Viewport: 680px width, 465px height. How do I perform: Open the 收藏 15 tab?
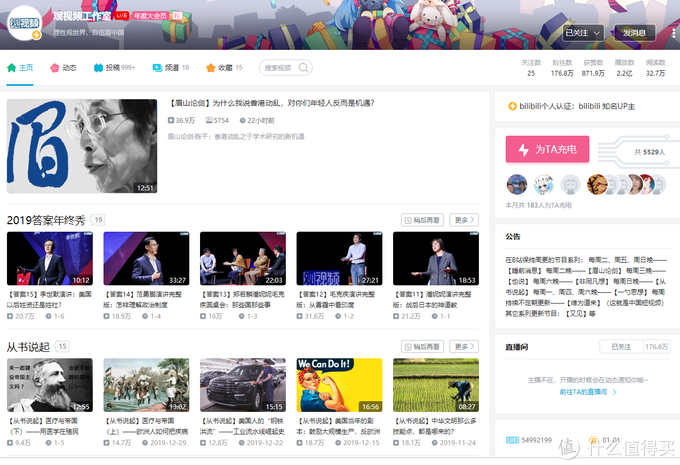[224, 68]
